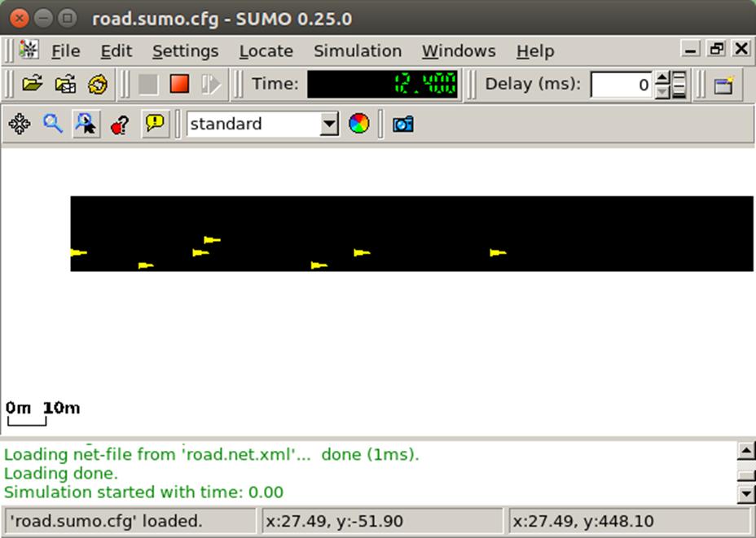The width and height of the screenshot is (756, 538).
Task: Click 'Loading done.' log line
Action: tap(61, 473)
